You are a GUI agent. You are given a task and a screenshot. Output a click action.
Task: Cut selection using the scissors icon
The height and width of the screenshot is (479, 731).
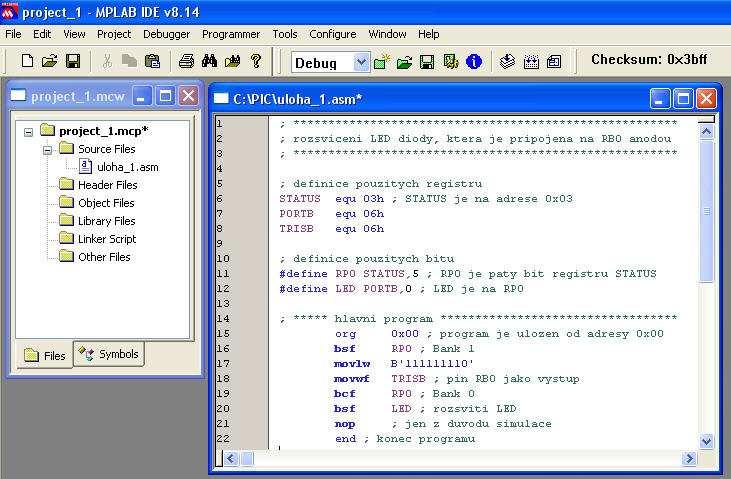pos(107,61)
